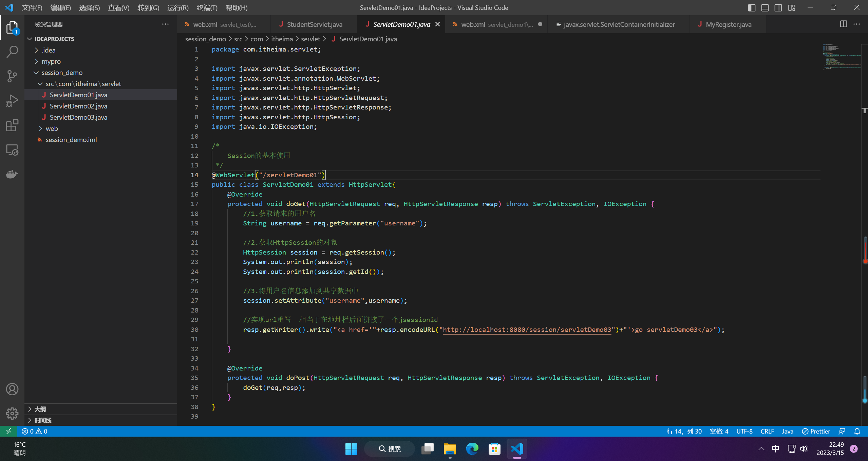Open the Run and Debug view
The width and height of the screenshot is (868, 461).
[12, 101]
